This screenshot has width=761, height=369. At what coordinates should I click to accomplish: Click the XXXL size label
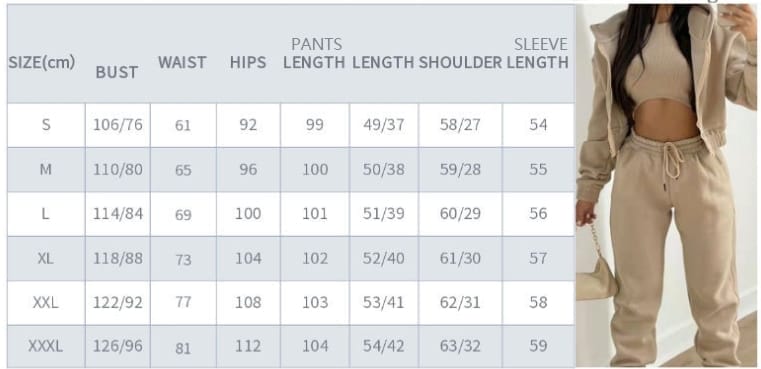[46, 346]
